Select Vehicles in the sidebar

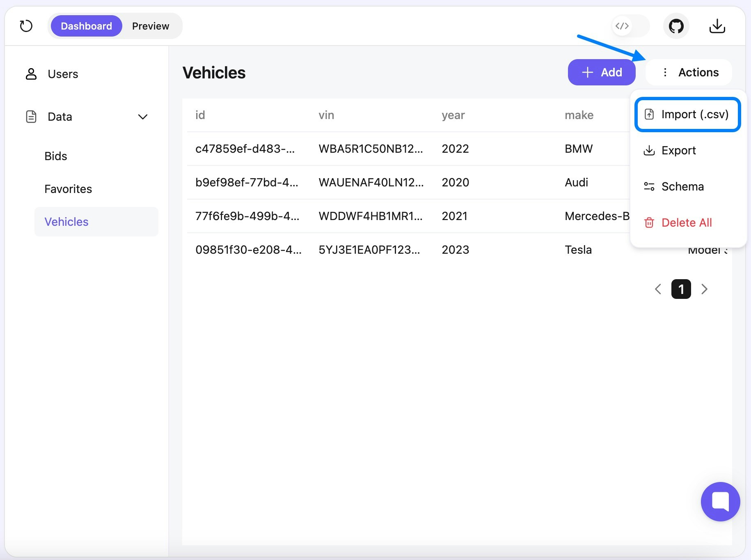(66, 221)
